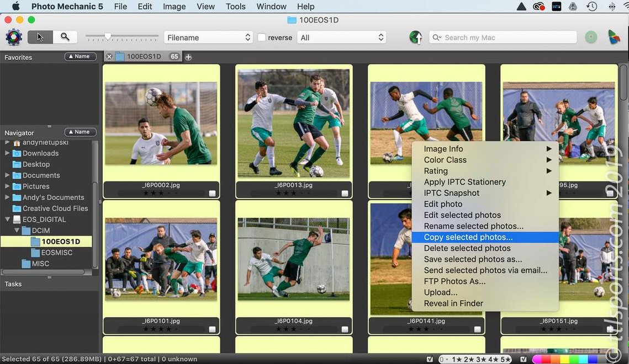629x364 pixels.
Task: Choose Delete selected photos from the context menu
Action: (x=485, y=248)
